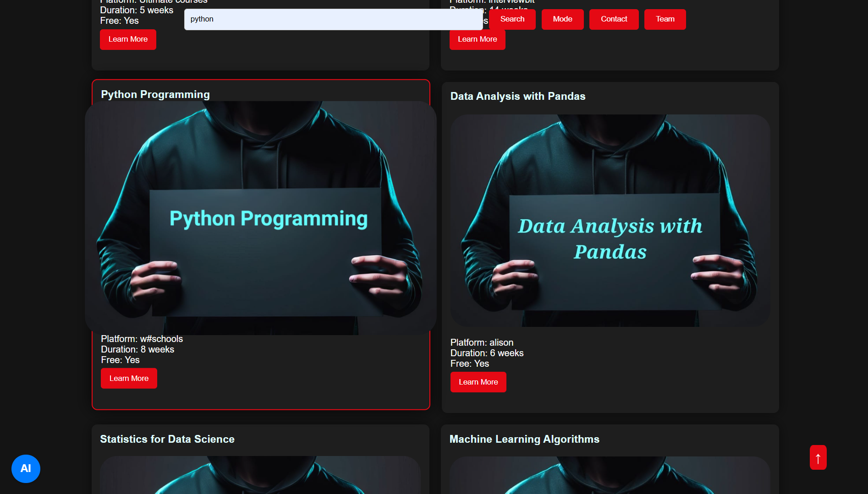Open the Team page

665,19
